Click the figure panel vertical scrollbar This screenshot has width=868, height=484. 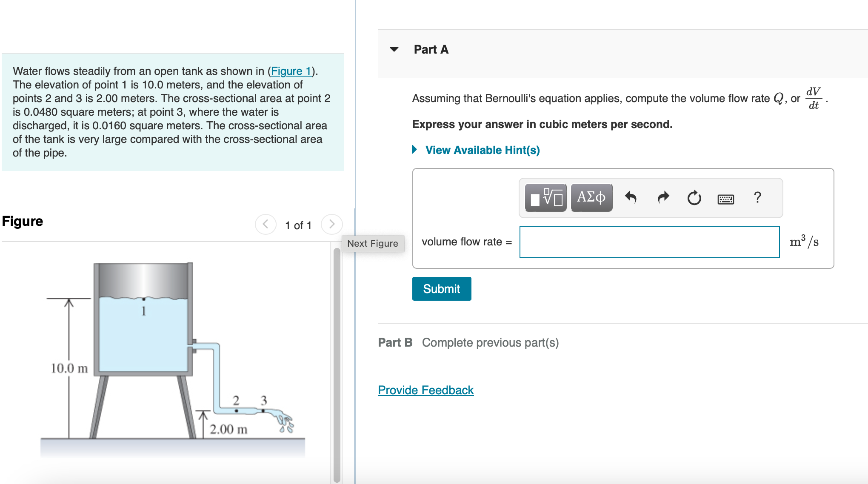(337, 366)
